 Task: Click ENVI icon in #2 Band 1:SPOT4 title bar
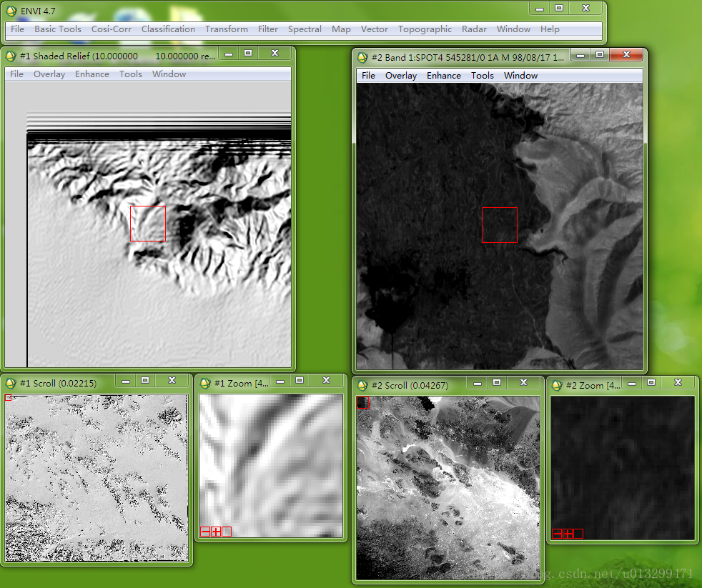363,56
